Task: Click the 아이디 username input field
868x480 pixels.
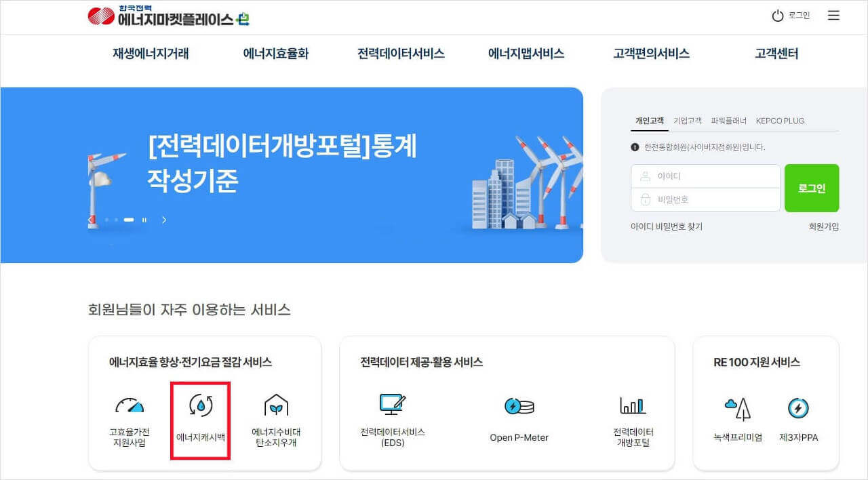Action: 705,176
